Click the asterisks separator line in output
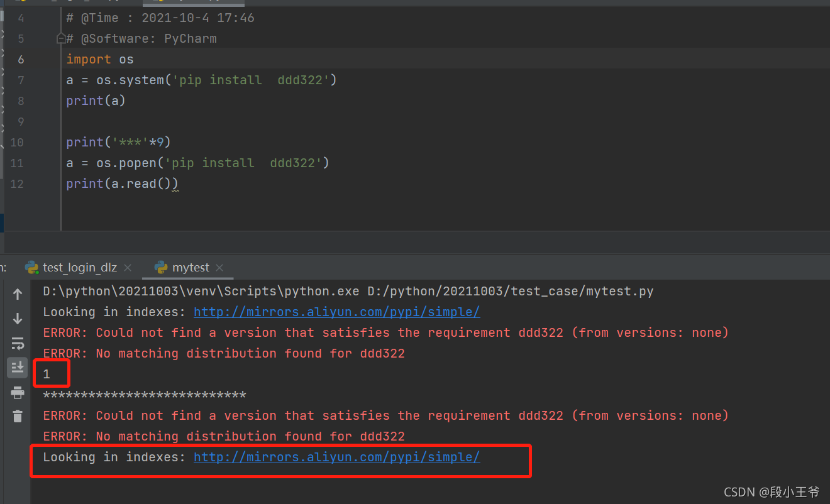The width and height of the screenshot is (830, 504). [145, 395]
